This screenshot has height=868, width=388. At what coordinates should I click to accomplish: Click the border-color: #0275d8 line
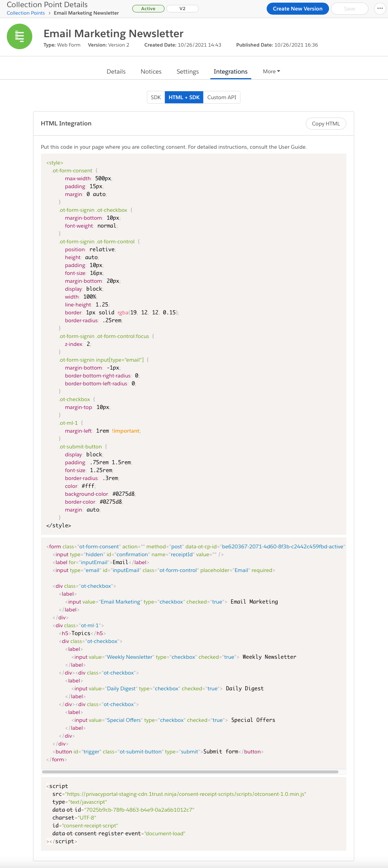(94, 502)
